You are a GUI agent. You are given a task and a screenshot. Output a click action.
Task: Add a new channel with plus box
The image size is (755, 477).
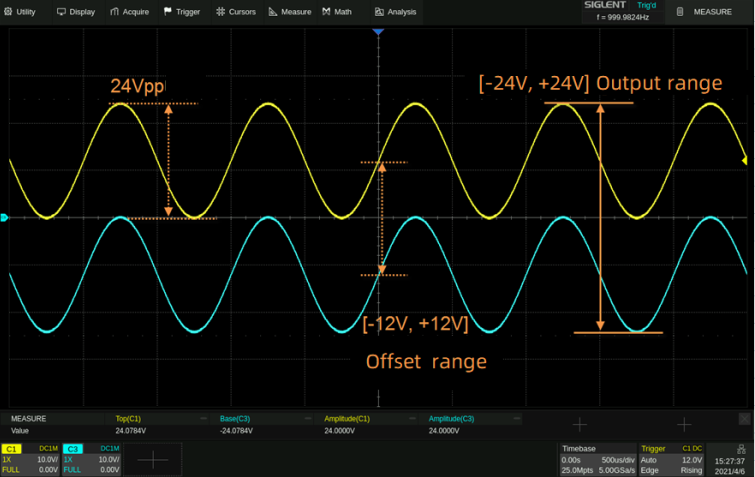point(153,459)
